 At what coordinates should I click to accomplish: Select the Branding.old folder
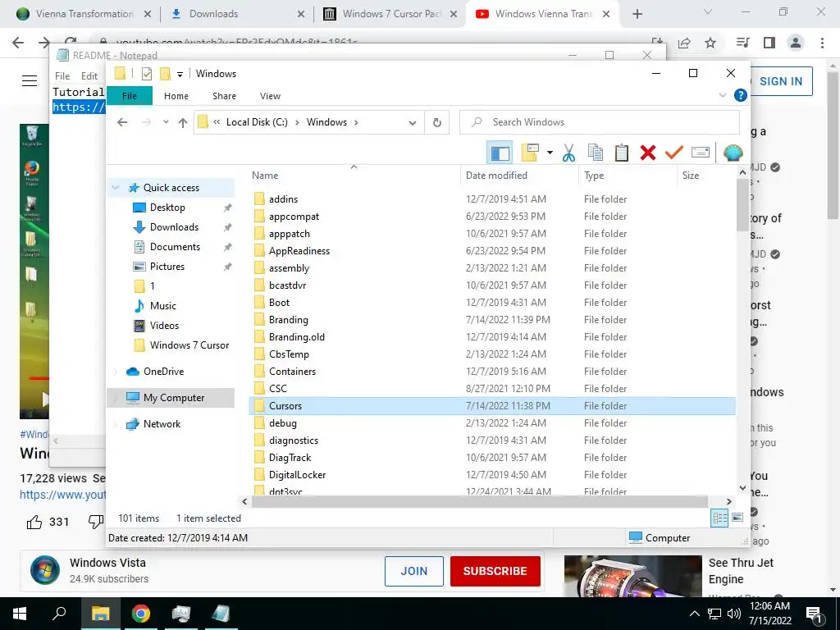296,337
